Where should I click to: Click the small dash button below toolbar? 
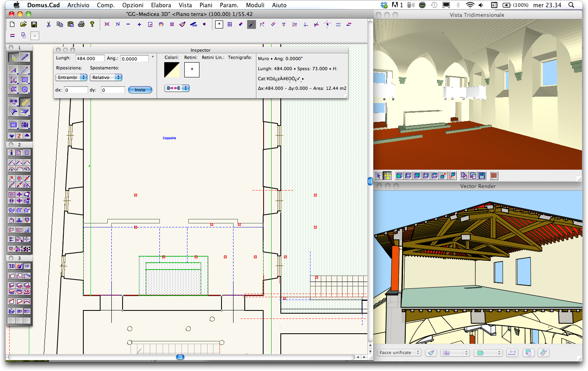tap(35, 36)
